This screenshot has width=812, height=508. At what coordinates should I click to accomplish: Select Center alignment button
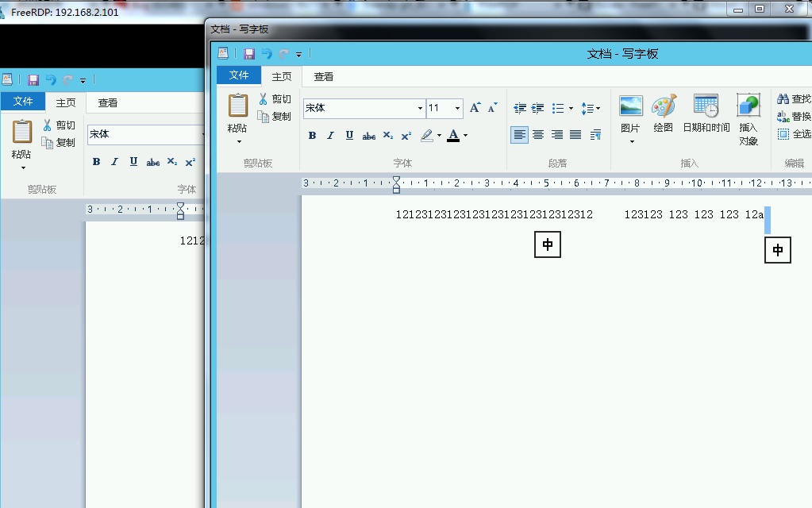538,135
